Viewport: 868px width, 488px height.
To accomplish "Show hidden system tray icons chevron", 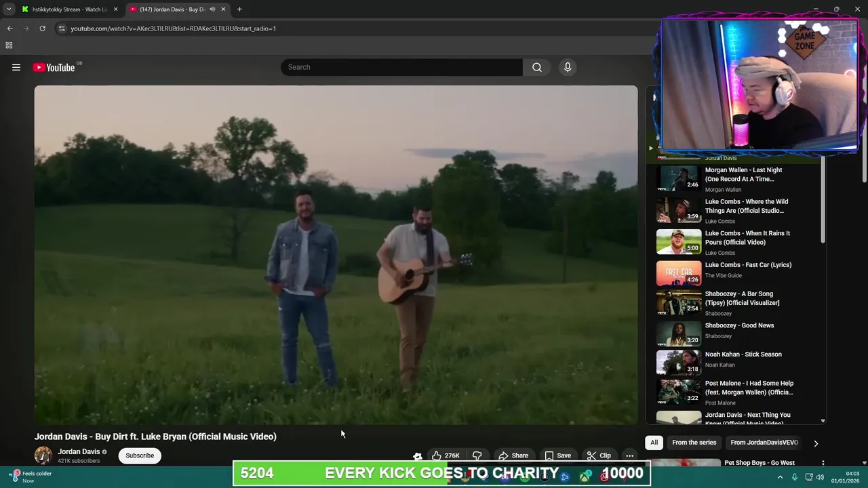I will point(780,477).
